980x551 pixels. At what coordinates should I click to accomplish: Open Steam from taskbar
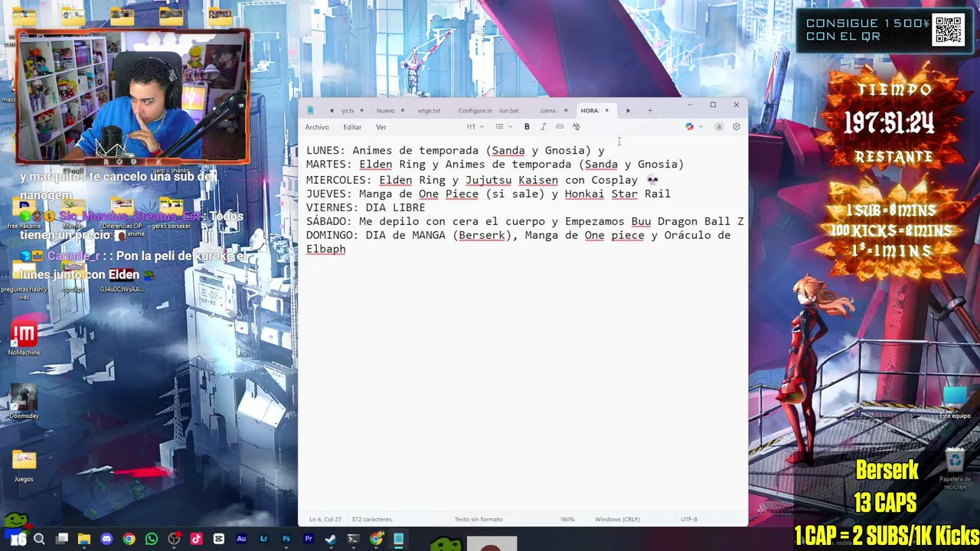click(331, 540)
